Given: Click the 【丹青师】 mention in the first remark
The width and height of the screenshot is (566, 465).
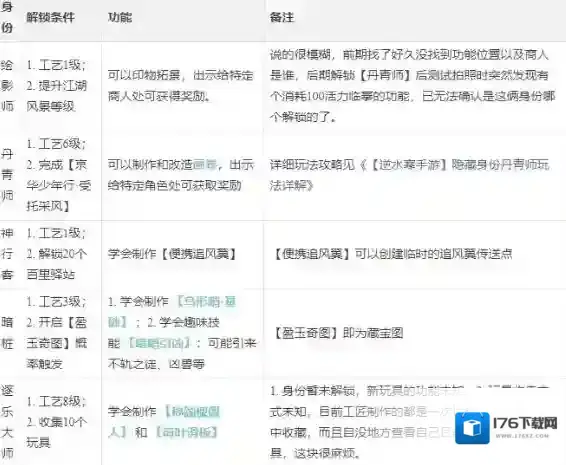Looking at the screenshot, I should [385, 75].
